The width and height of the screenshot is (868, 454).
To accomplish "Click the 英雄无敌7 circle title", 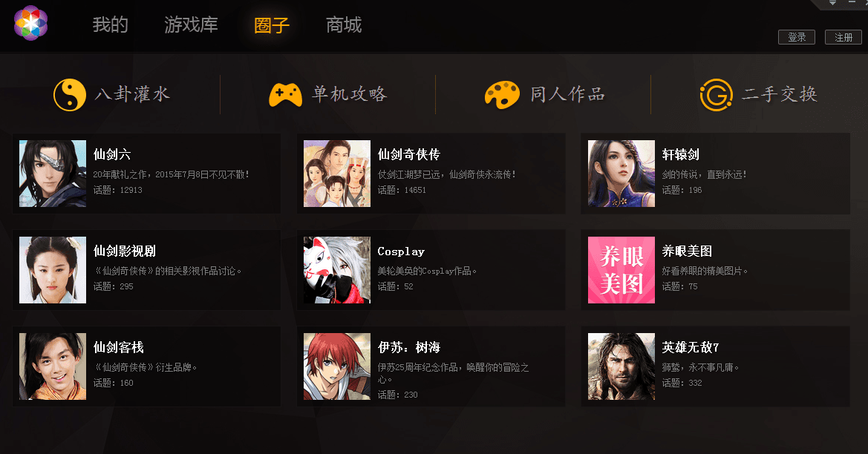I will pyautogui.click(x=691, y=347).
